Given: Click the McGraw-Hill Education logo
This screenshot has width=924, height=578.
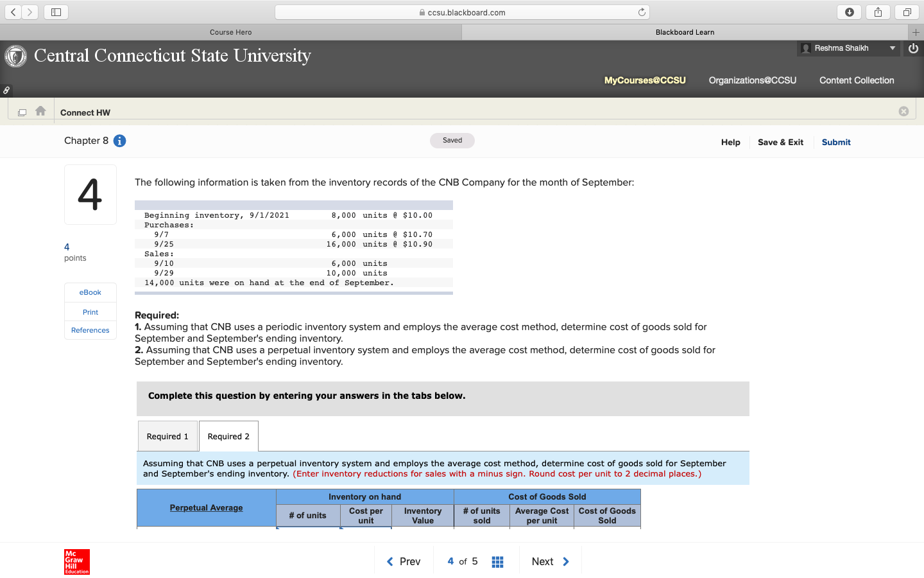Looking at the screenshot, I should pos(76,561).
